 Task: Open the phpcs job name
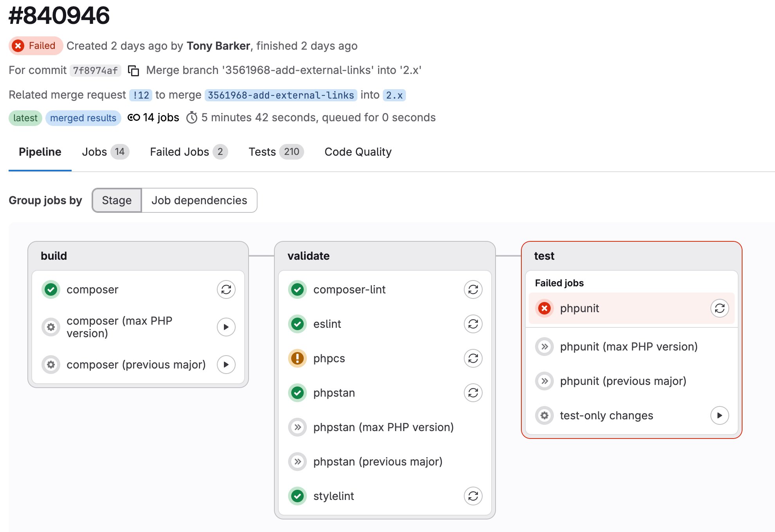(x=329, y=358)
